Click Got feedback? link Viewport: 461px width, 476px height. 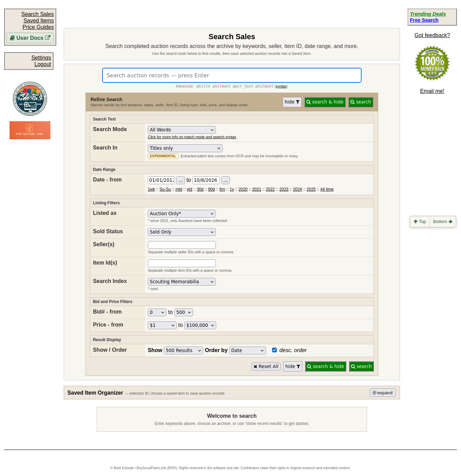[432, 35]
